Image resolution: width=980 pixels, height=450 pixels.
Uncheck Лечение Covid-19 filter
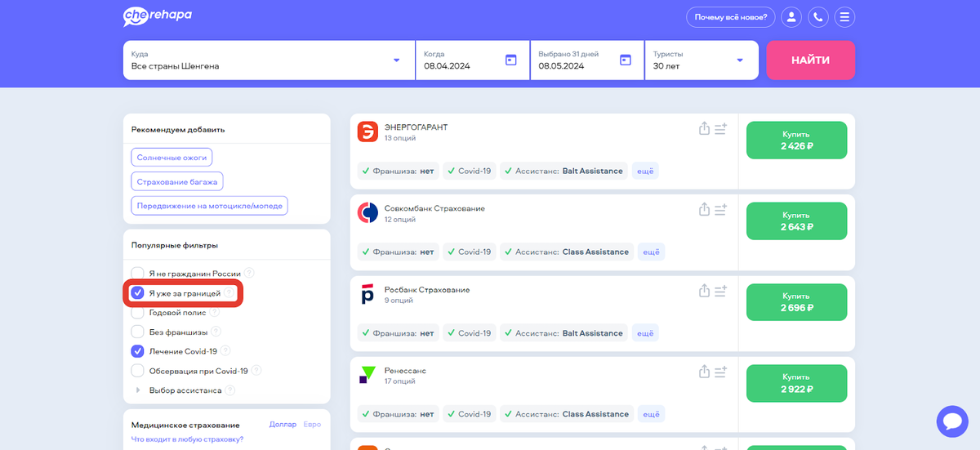coord(137,351)
